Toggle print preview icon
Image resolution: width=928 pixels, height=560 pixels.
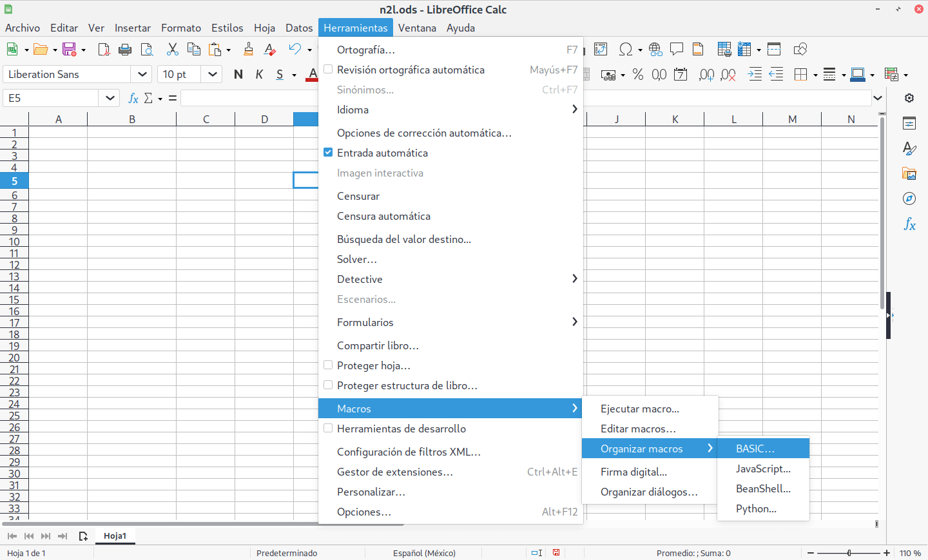coord(147,49)
